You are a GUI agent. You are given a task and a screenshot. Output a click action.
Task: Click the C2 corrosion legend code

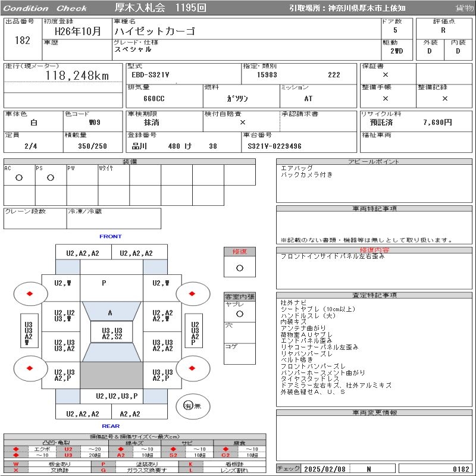(226, 455)
